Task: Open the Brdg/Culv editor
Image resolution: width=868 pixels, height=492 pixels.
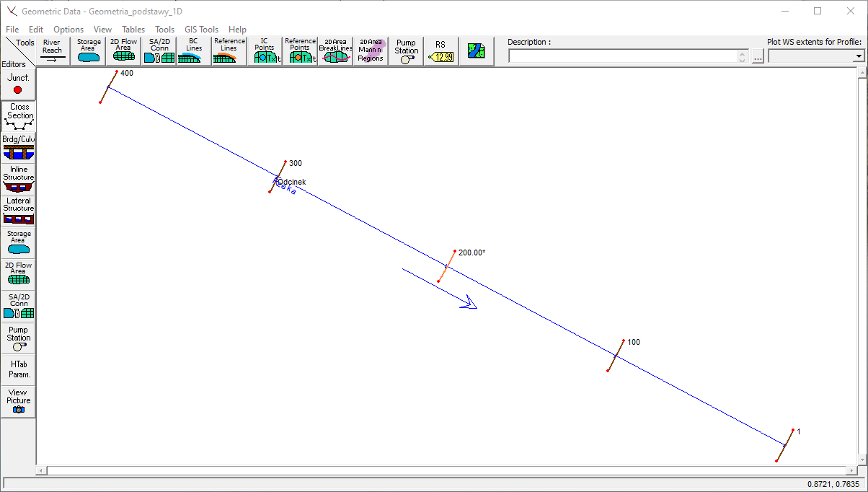Action: click(19, 147)
